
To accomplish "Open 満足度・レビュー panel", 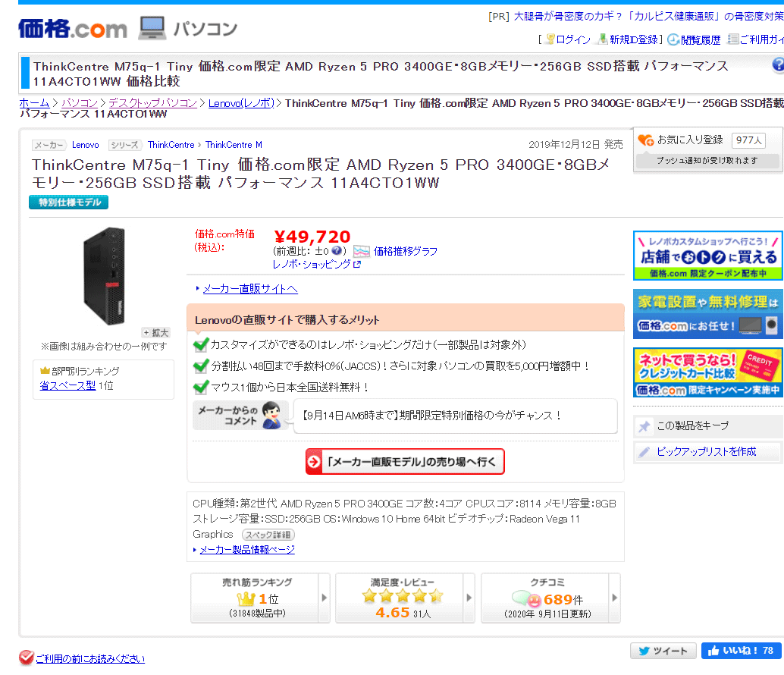I will pyautogui.click(x=405, y=598).
